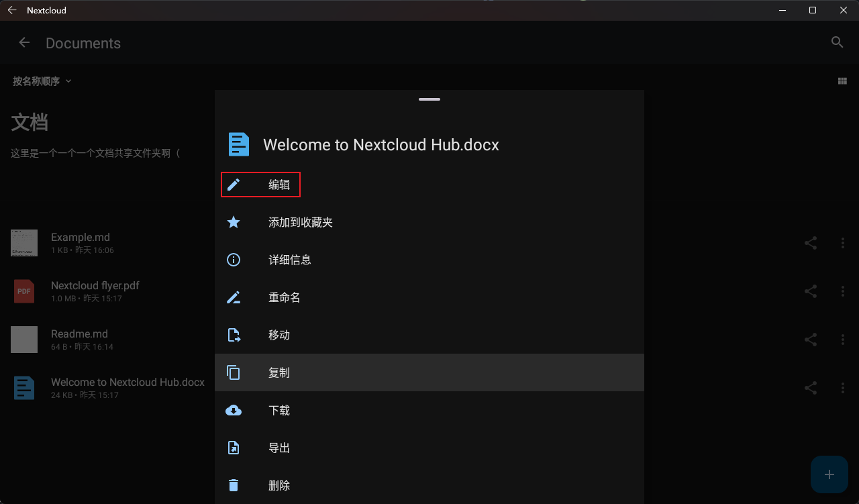Maximize the Nextcloud window

[x=813, y=10]
